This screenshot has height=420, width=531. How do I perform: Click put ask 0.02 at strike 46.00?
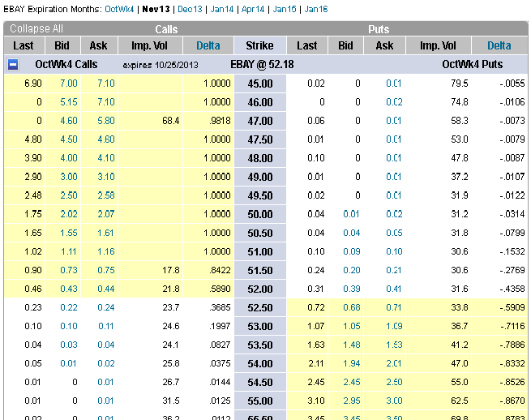click(x=394, y=102)
